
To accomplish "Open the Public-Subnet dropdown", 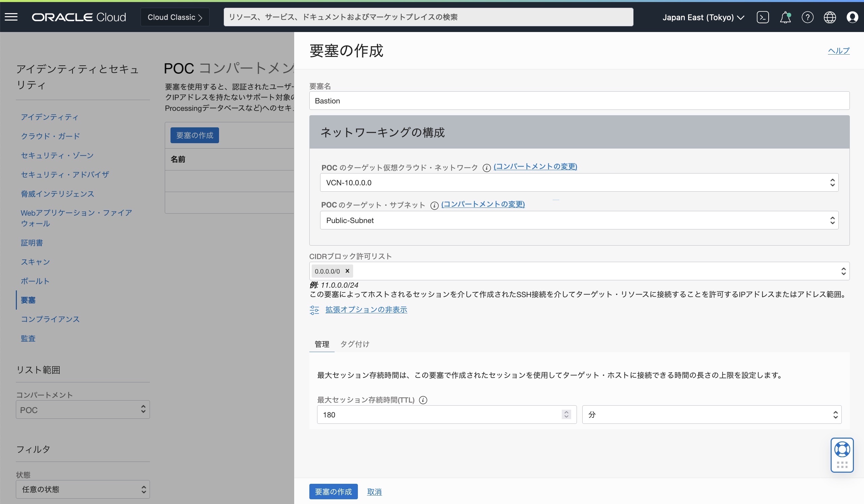I will [832, 220].
